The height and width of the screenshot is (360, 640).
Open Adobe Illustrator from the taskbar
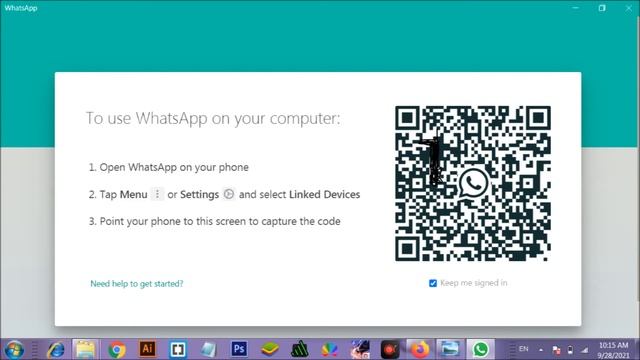click(x=147, y=349)
